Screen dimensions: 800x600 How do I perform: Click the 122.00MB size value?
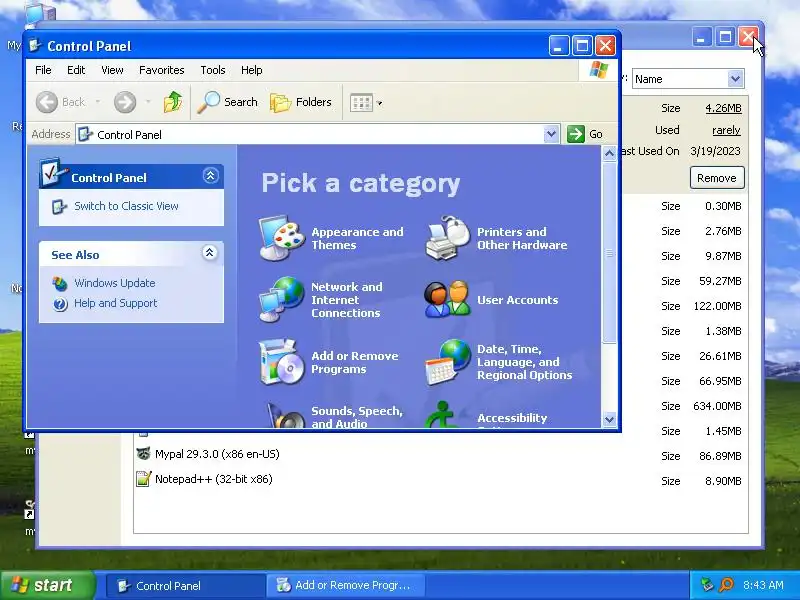click(717, 306)
